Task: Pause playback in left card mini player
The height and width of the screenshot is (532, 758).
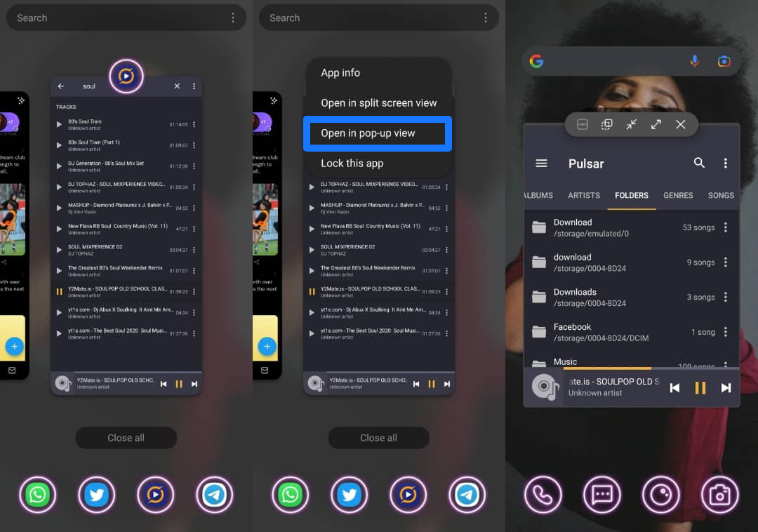Action: [x=179, y=384]
